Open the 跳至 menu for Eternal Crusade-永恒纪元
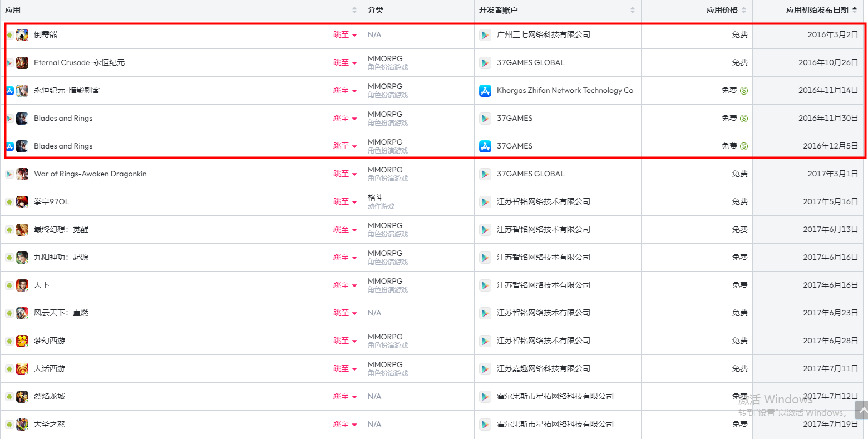Image resolution: width=868 pixels, height=439 pixels. tap(345, 62)
